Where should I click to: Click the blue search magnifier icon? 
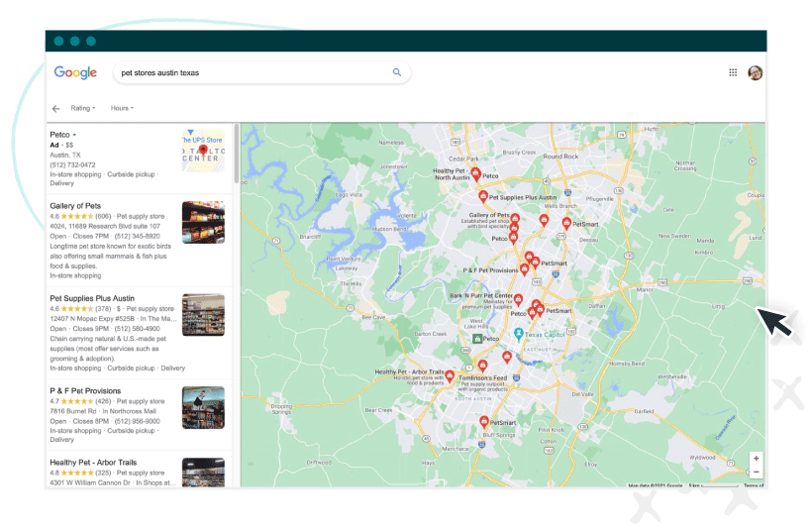[x=397, y=72]
